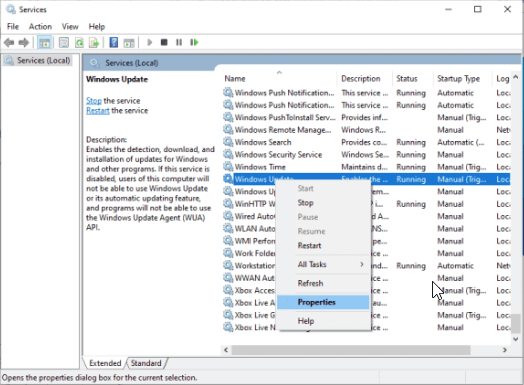Click gear icon of WinHTTP service row
The width and height of the screenshot is (524, 385).
[228, 204]
